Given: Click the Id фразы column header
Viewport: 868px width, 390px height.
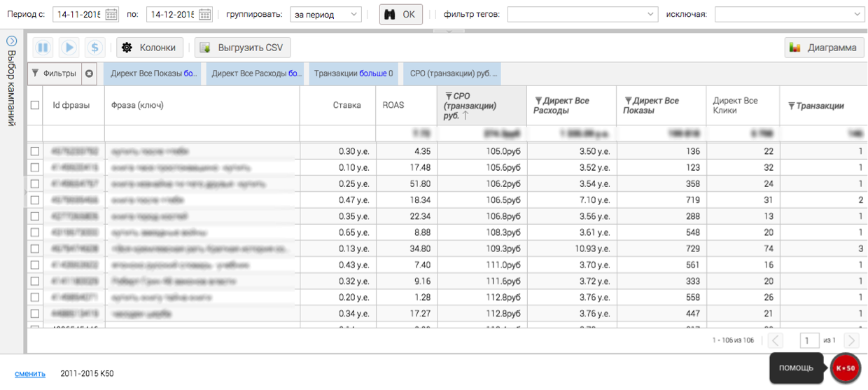Looking at the screenshot, I should click(x=73, y=106).
